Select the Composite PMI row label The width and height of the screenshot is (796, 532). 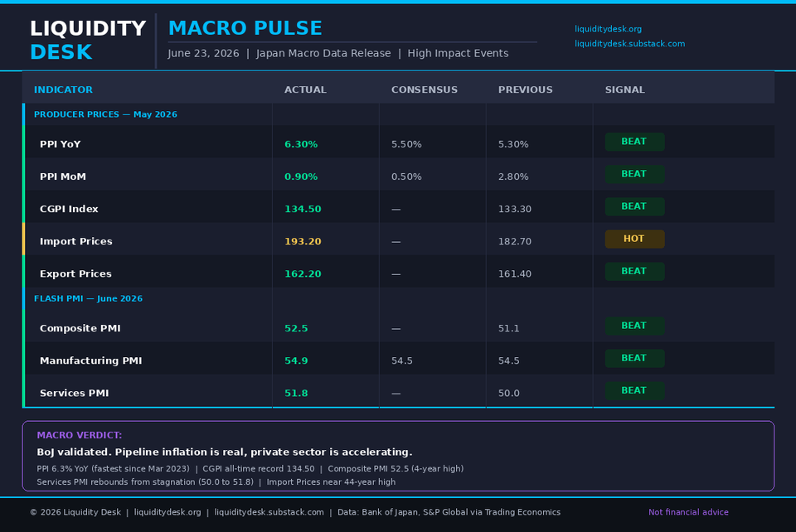80,328
